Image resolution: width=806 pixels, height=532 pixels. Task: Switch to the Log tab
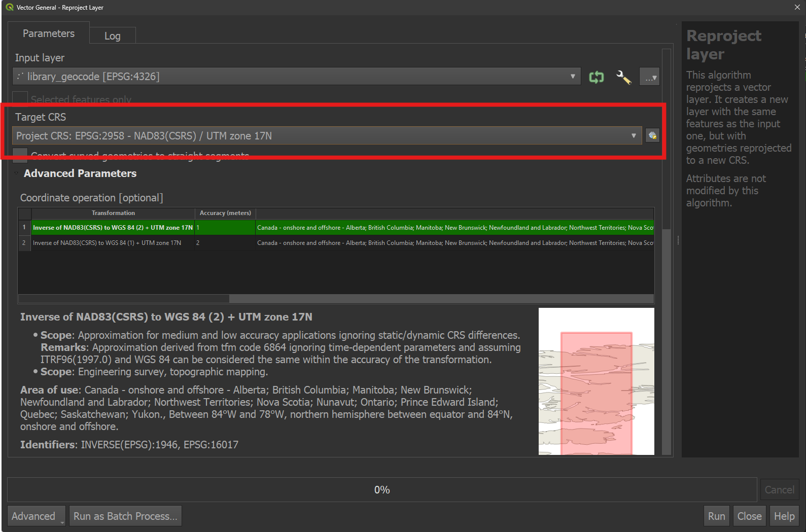[113, 36]
